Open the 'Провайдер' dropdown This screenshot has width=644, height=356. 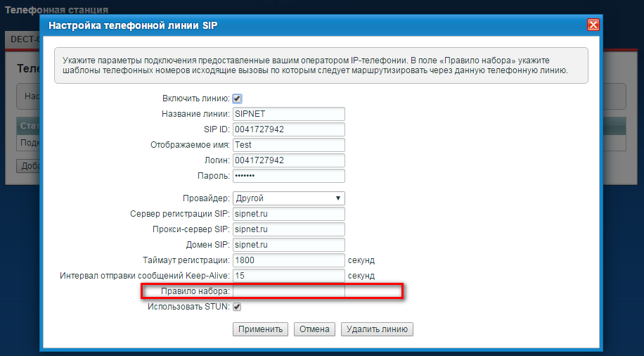click(x=288, y=198)
